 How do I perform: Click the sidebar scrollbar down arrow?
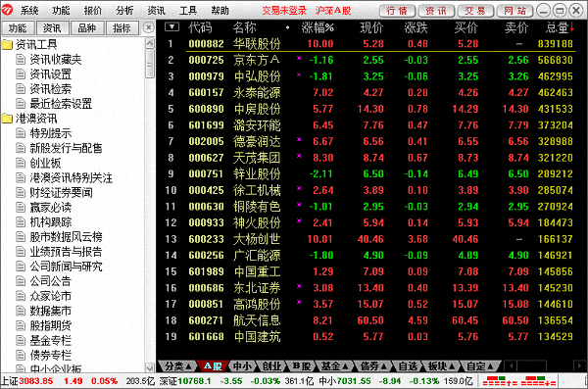point(150,367)
